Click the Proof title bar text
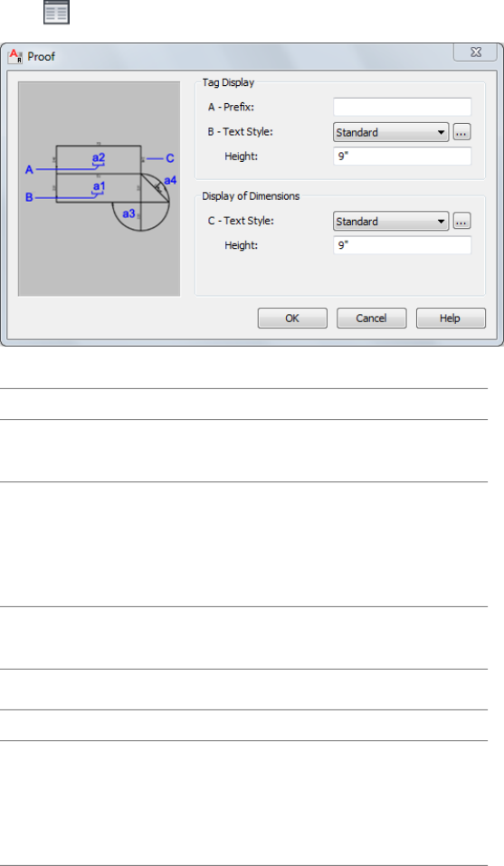 [42, 56]
